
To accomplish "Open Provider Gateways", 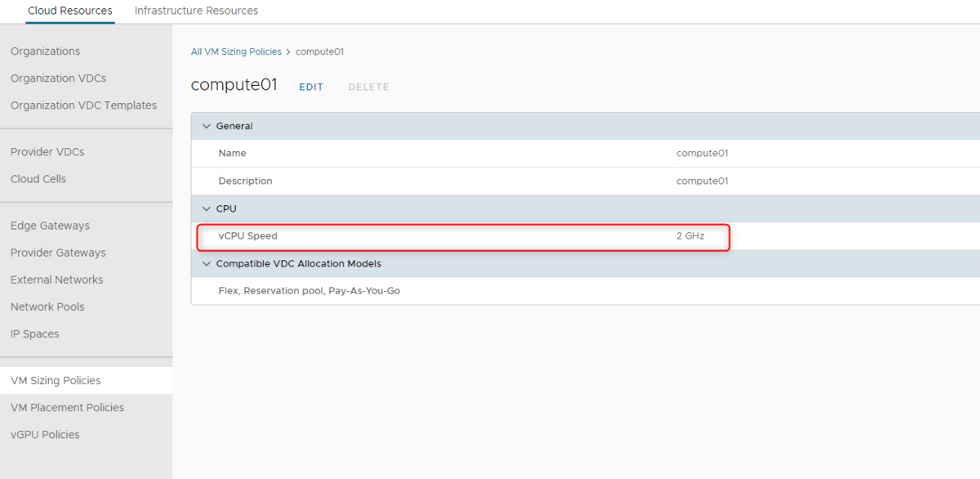I will (57, 252).
